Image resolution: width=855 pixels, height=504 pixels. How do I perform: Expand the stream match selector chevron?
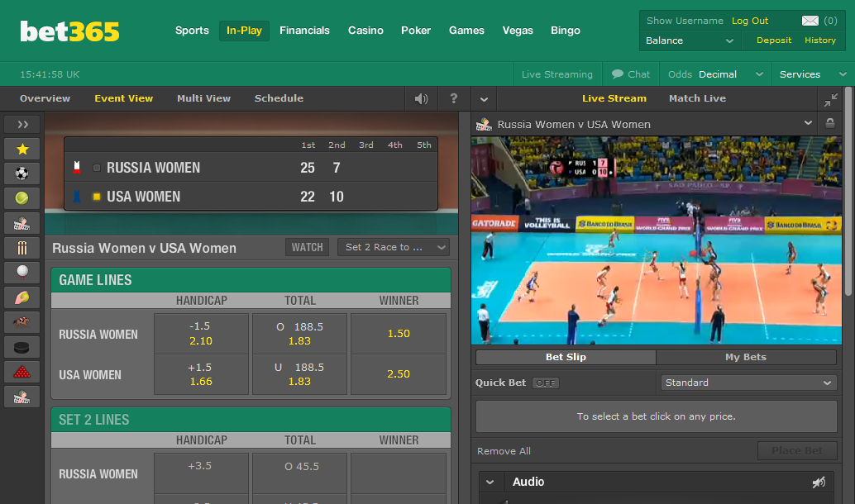[808, 123]
